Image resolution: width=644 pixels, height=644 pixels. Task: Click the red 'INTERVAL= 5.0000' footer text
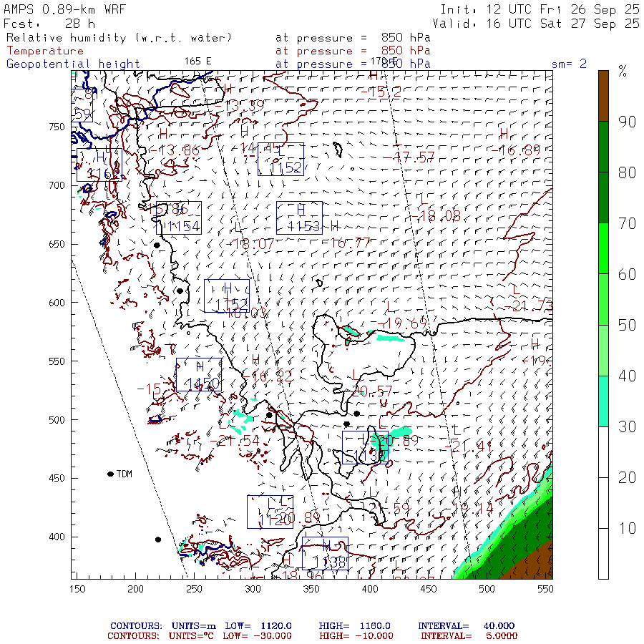(469, 636)
